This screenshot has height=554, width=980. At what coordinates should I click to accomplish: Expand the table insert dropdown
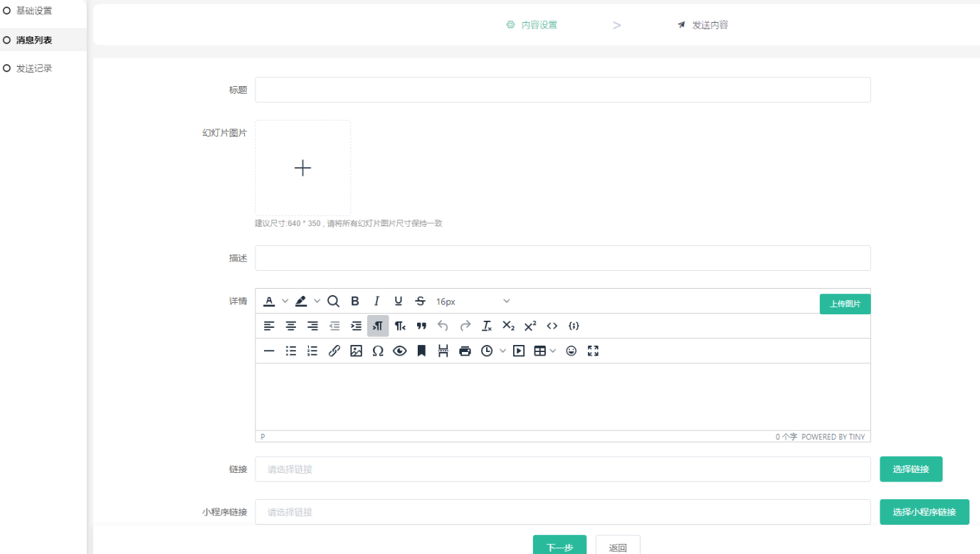(x=553, y=351)
